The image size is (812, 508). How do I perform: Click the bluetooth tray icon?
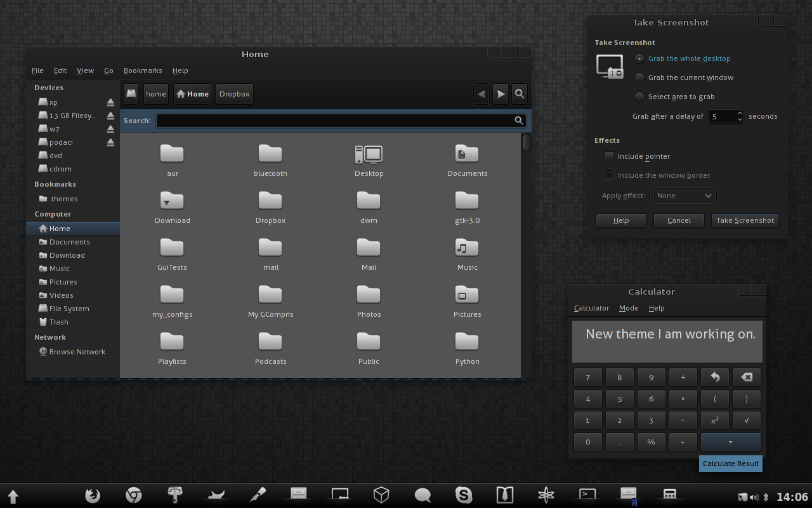click(x=766, y=497)
